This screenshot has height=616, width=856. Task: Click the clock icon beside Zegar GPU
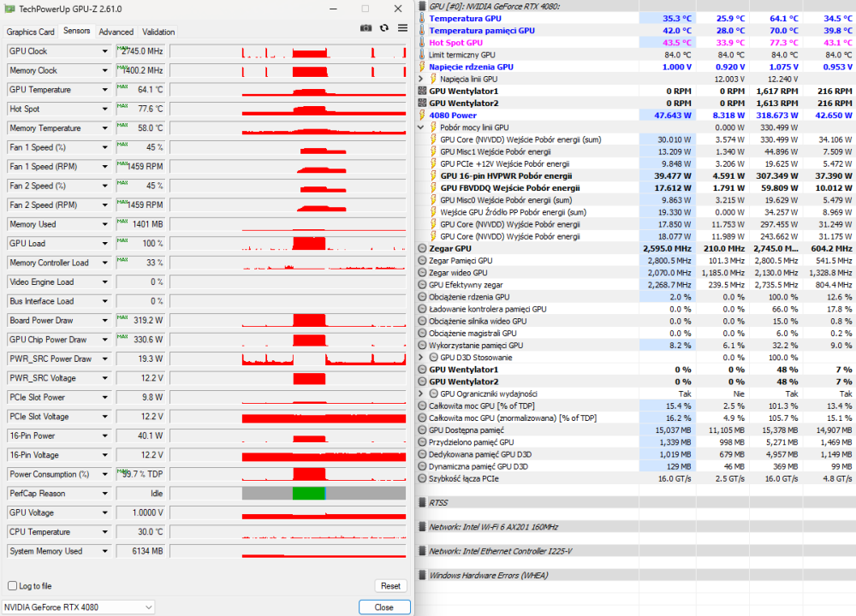pos(422,248)
